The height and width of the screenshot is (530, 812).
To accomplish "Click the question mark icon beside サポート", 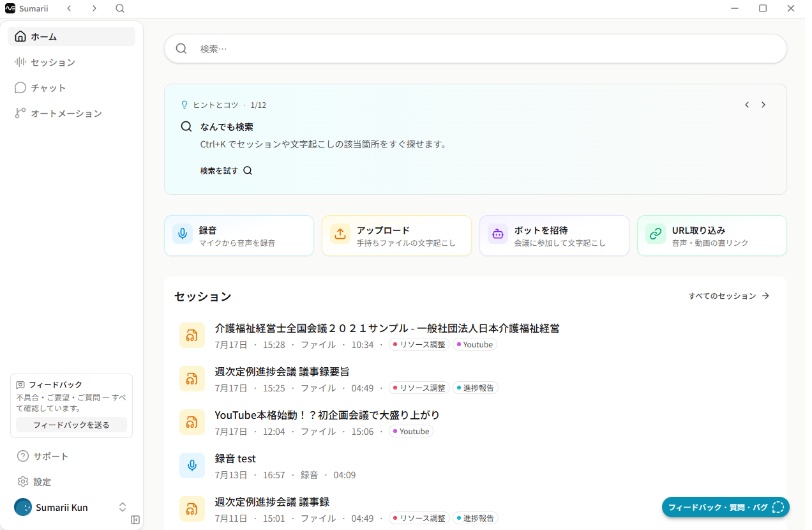I will 23,456.
